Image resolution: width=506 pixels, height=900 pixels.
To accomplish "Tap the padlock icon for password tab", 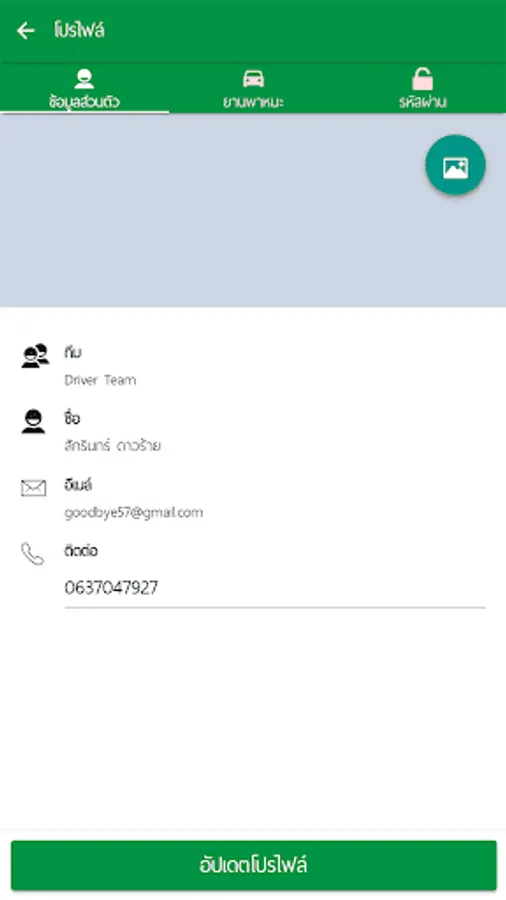I will tap(422, 79).
